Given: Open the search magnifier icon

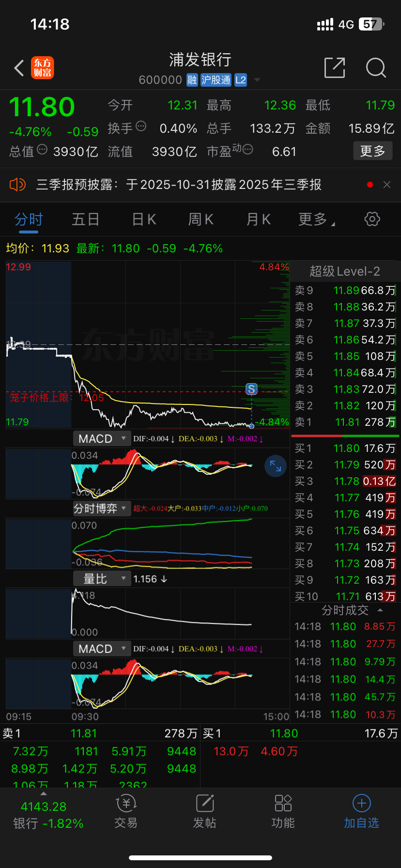Looking at the screenshot, I should tap(376, 68).
